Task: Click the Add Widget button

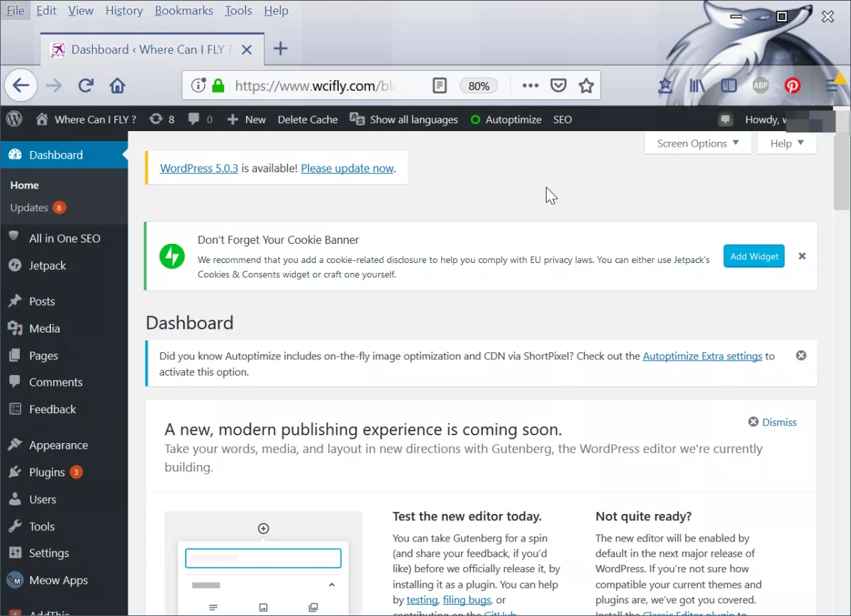Action: pos(754,256)
